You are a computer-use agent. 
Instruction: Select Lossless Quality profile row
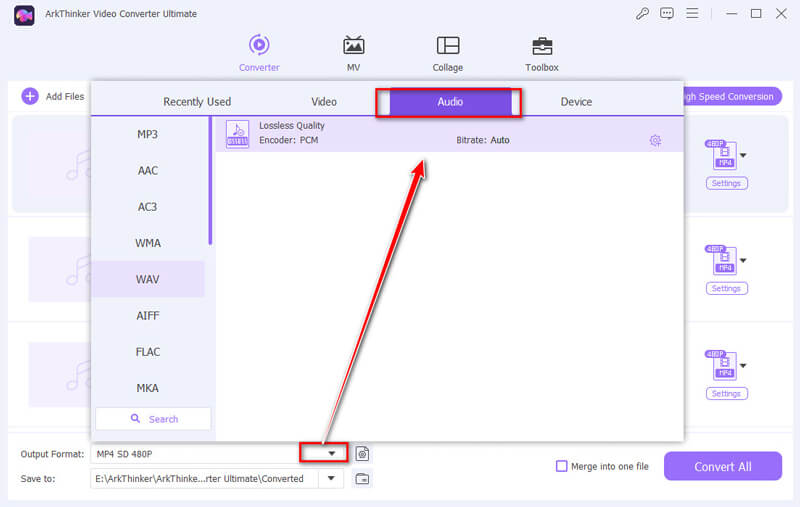coord(449,134)
